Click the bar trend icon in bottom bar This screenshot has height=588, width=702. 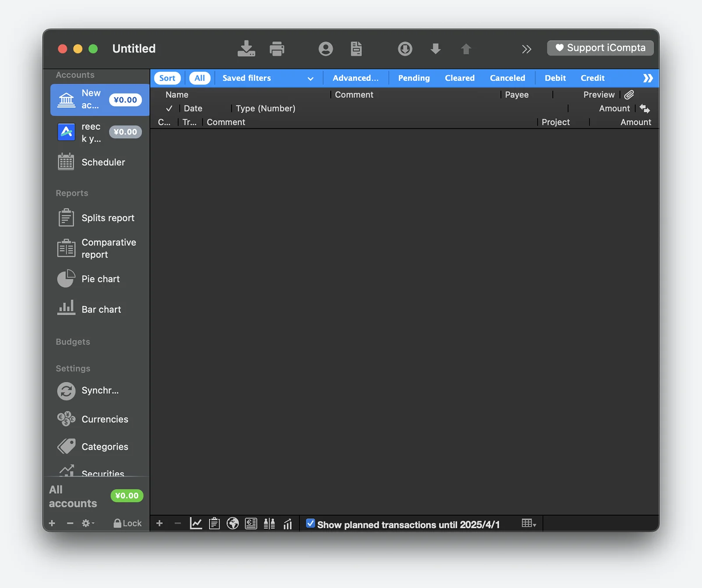coord(288,524)
